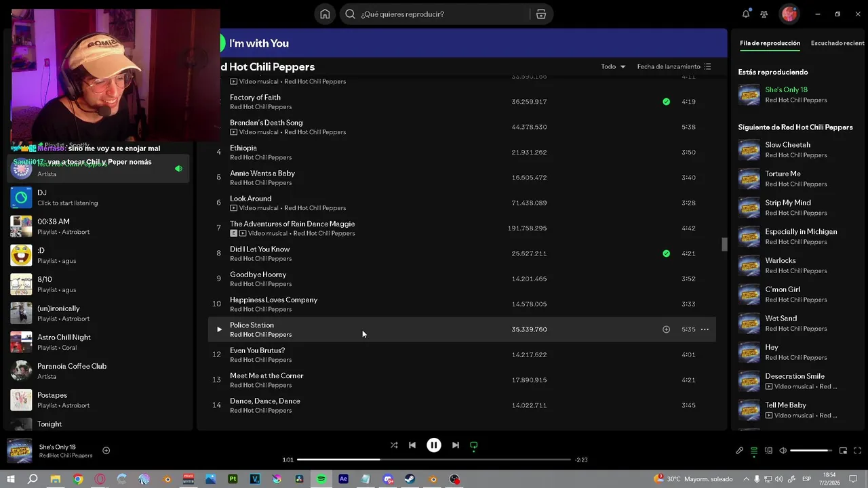The width and height of the screenshot is (868, 488).
Task: Add Police Station to liked songs
Action: click(666, 329)
